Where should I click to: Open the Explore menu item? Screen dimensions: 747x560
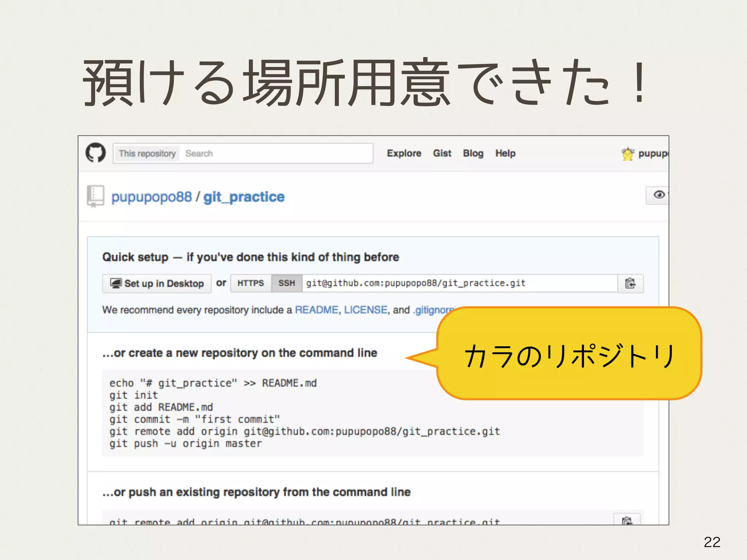(404, 153)
